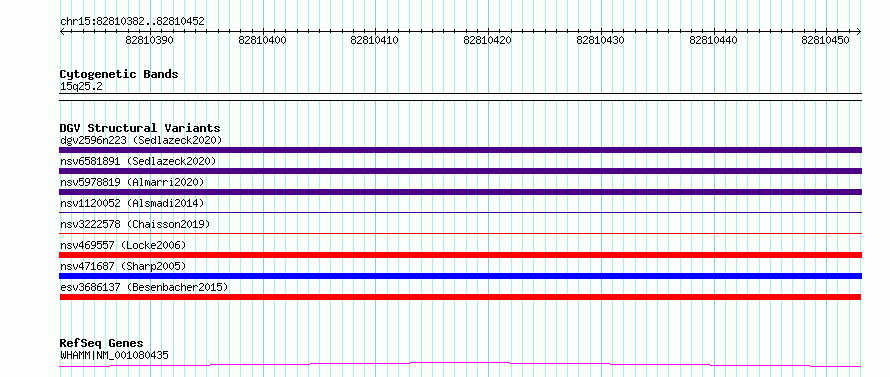Click the magenta WHAMM gene track line

[x=460, y=365]
